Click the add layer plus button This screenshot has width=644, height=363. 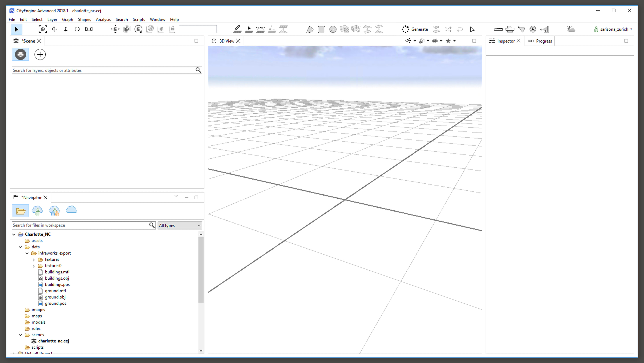point(40,55)
